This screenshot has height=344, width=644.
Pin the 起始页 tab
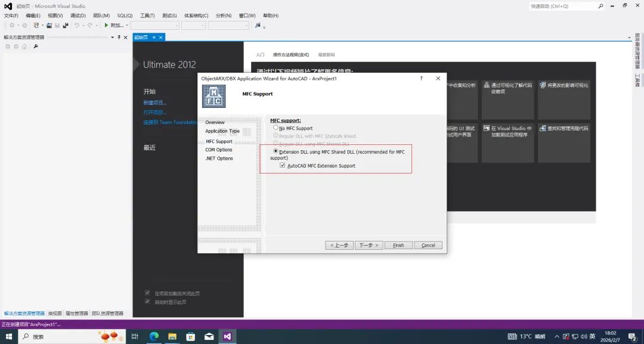154,38
